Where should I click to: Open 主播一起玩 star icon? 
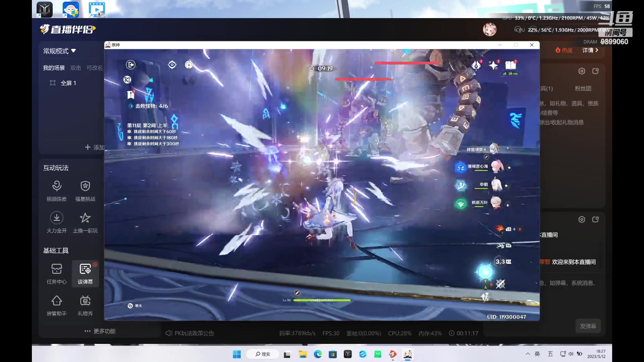tap(85, 223)
